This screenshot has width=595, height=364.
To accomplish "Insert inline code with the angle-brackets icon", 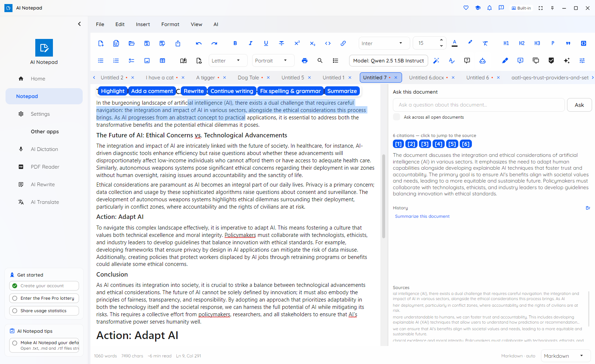I will tap(328, 43).
